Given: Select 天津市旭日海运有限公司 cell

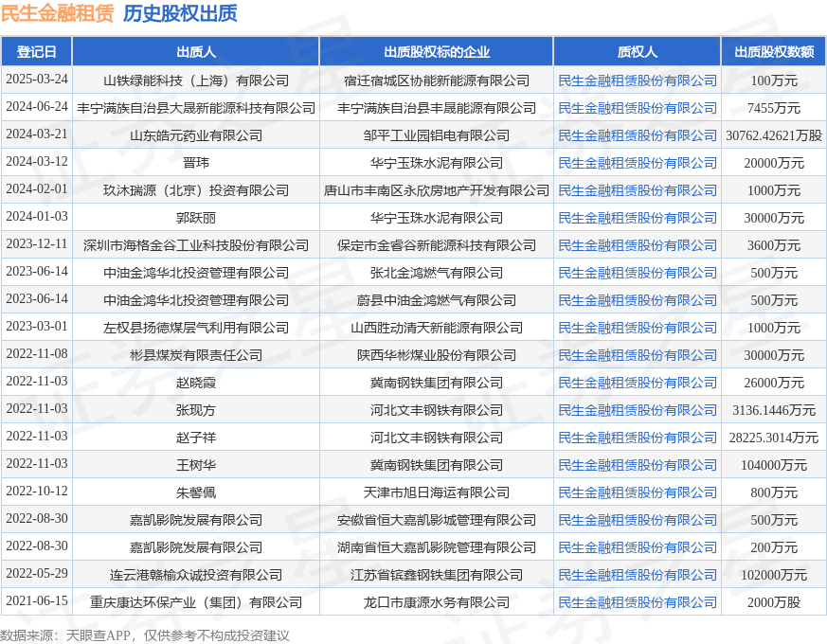Looking at the screenshot, I should pyautogui.click(x=436, y=492).
